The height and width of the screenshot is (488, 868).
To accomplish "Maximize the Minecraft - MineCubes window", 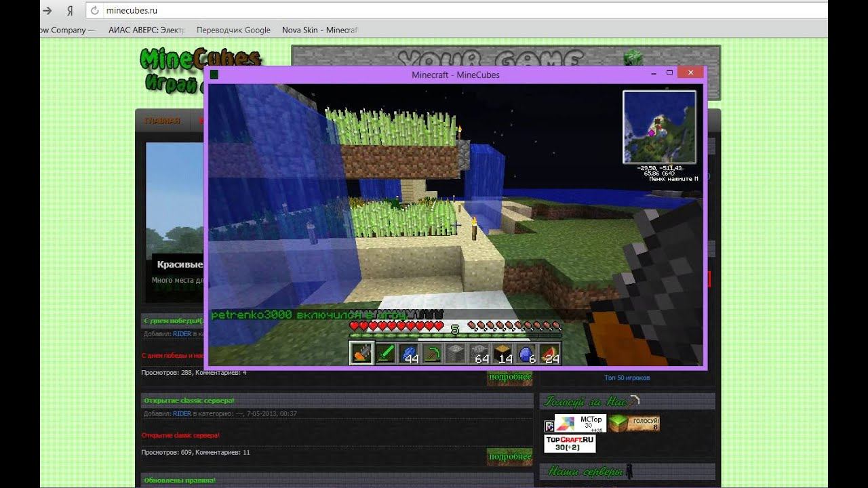I will click(x=669, y=73).
